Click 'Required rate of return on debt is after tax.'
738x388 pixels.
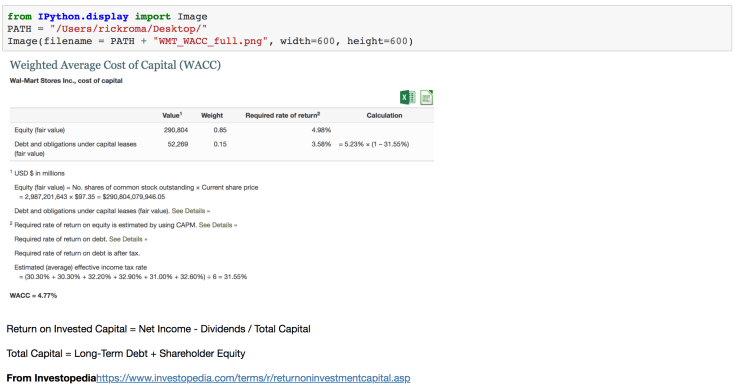pos(77,253)
